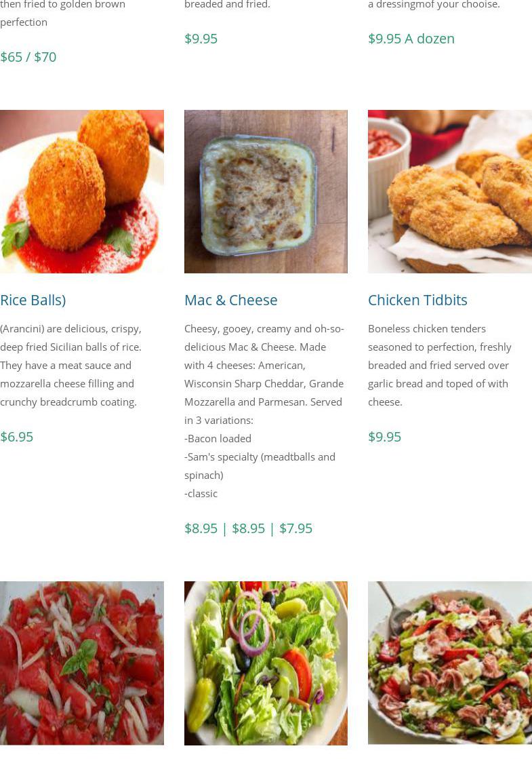
Task: Click the $65 / $70 price text
Action: click(28, 57)
